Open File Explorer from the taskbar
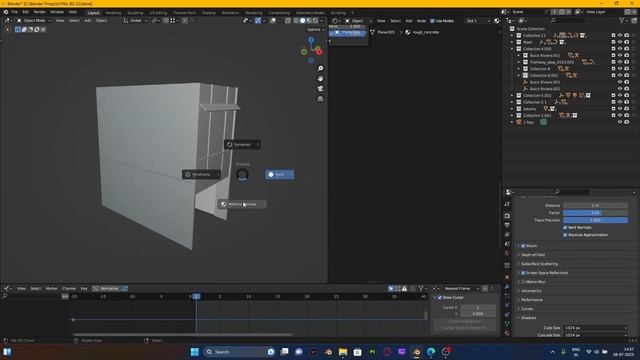This screenshot has width=640, height=360. (x=343, y=352)
